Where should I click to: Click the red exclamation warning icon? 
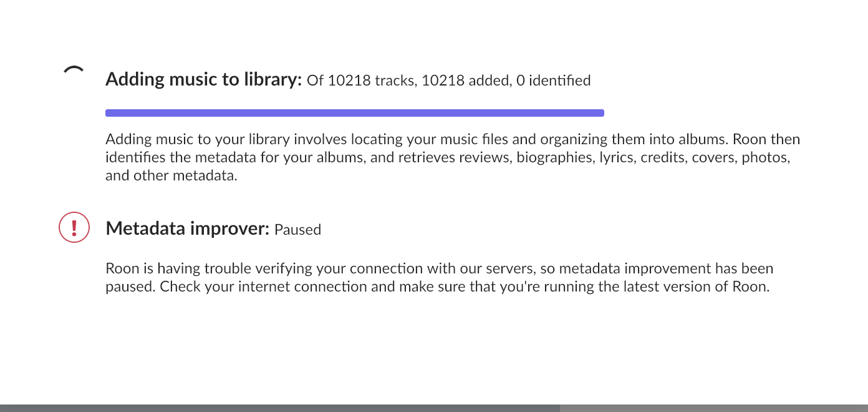pyautogui.click(x=74, y=227)
